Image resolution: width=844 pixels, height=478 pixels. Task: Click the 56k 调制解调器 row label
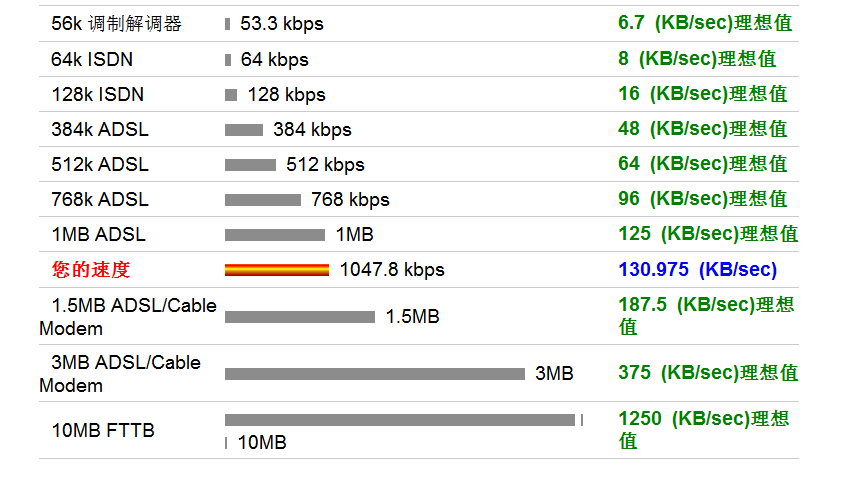coord(116,23)
